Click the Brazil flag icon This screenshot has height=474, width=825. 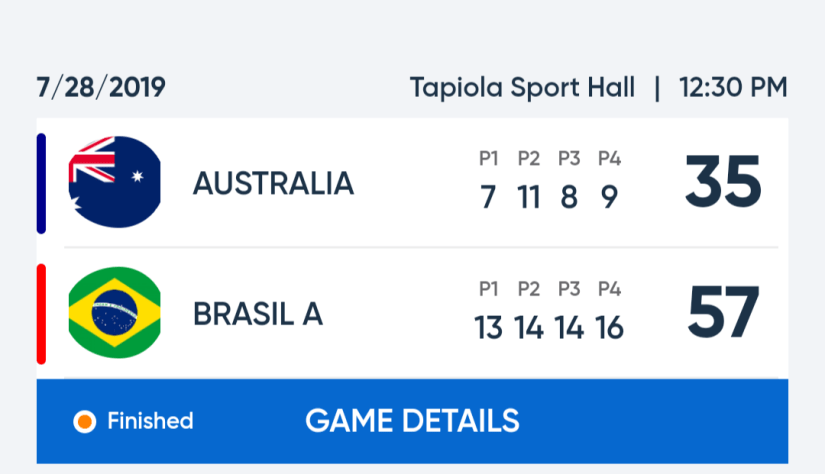point(114,314)
